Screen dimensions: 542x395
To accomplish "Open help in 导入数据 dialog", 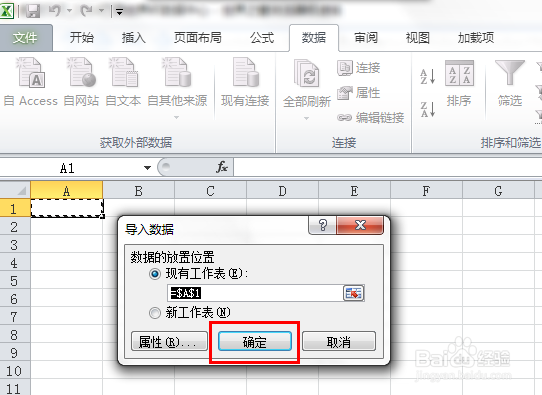I will 323,225.
